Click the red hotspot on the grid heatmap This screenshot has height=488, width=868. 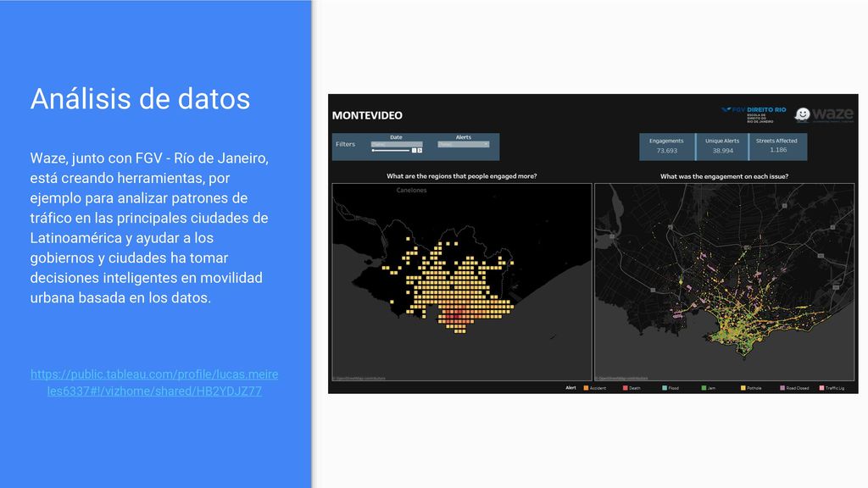pos(456,317)
